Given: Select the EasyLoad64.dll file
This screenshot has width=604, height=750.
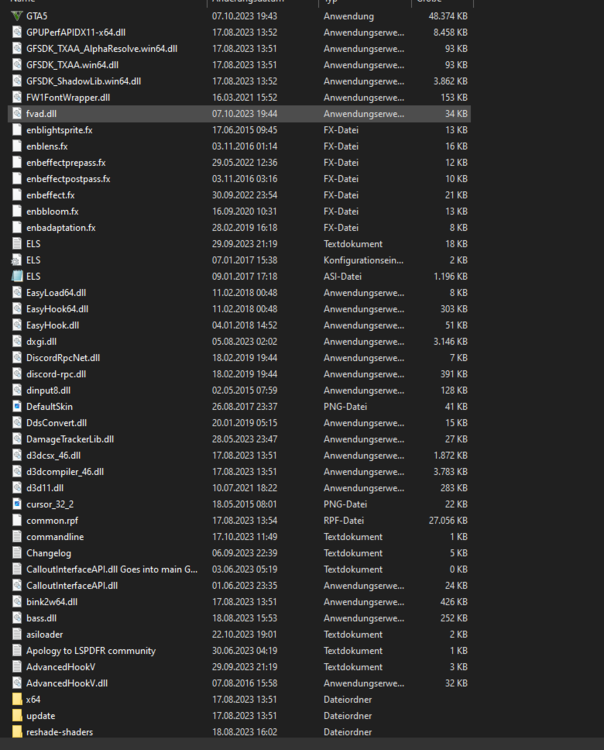Looking at the screenshot, I should (x=56, y=293).
